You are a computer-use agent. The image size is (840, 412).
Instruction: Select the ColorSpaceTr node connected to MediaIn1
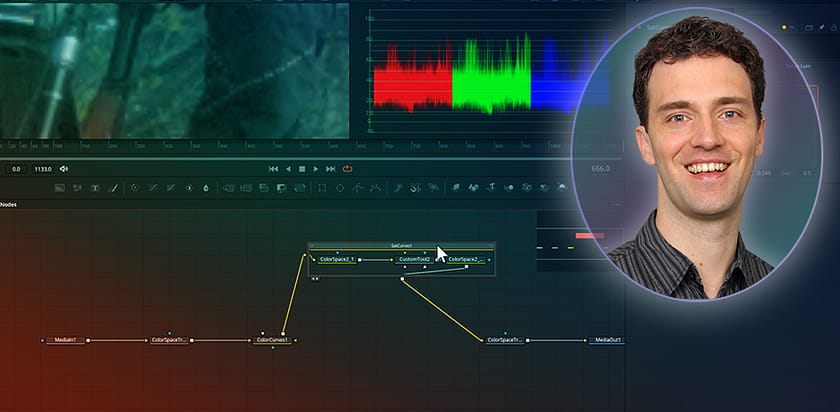(x=169, y=340)
